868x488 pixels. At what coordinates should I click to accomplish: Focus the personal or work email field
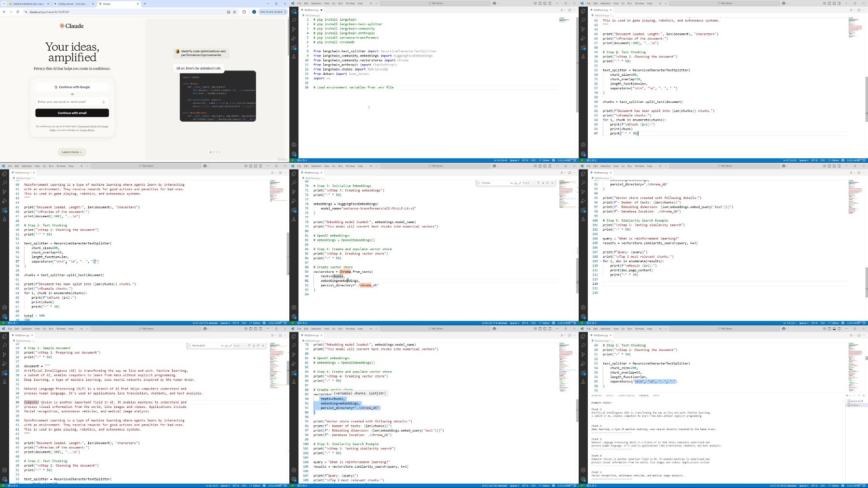(x=72, y=102)
